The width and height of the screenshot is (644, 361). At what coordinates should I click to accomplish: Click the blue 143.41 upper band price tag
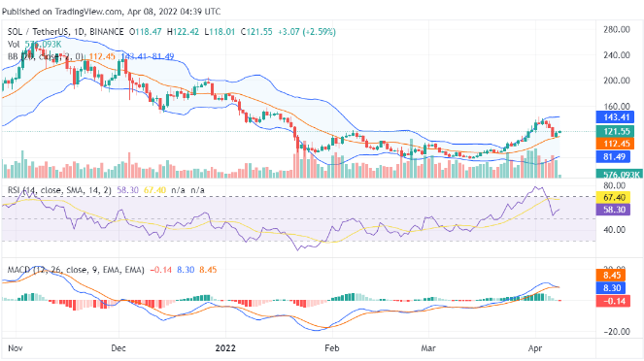[615, 117]
